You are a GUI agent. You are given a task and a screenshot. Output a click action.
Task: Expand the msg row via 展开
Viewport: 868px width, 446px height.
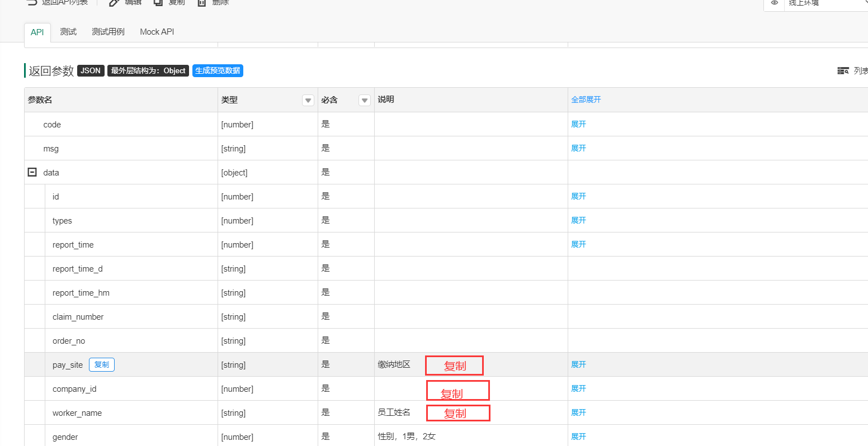[x=578, y=148]
